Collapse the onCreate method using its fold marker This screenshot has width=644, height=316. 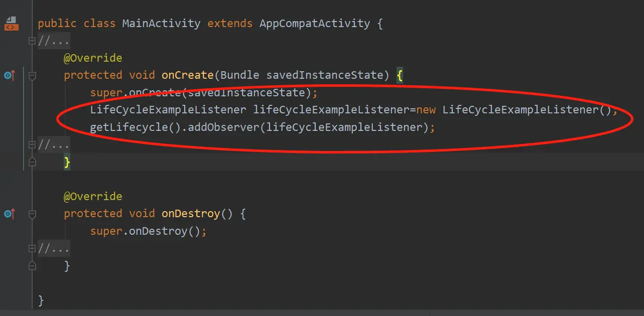point(32,76)
